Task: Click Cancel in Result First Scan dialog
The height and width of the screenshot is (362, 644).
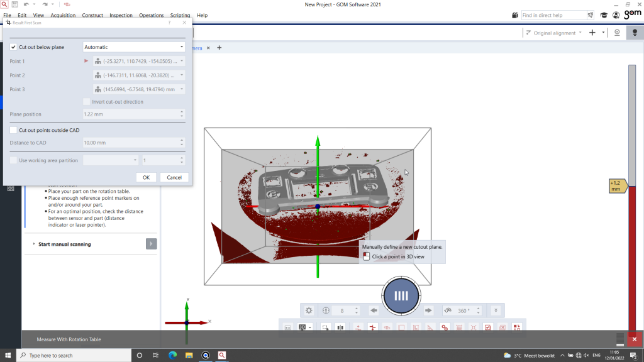Action: point(174,177)
